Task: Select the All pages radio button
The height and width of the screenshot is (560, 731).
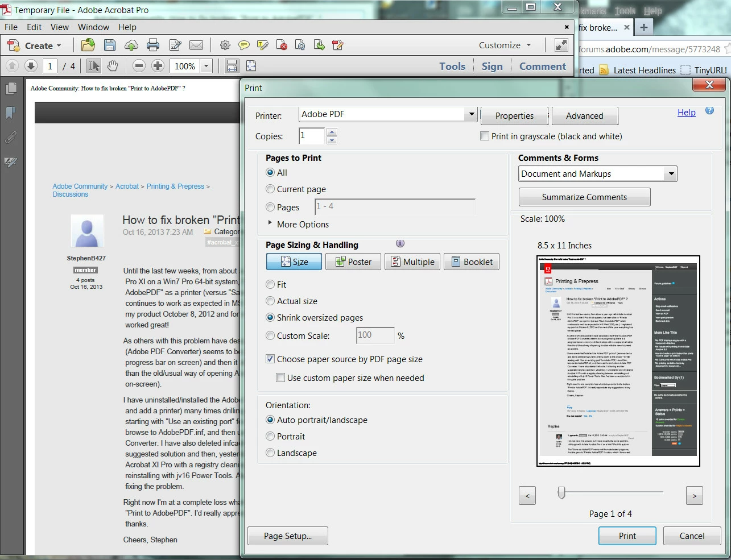Action: [270, 172]
